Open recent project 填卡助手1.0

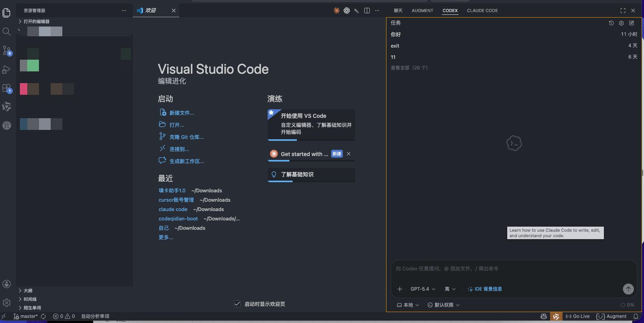pos(172,190)
